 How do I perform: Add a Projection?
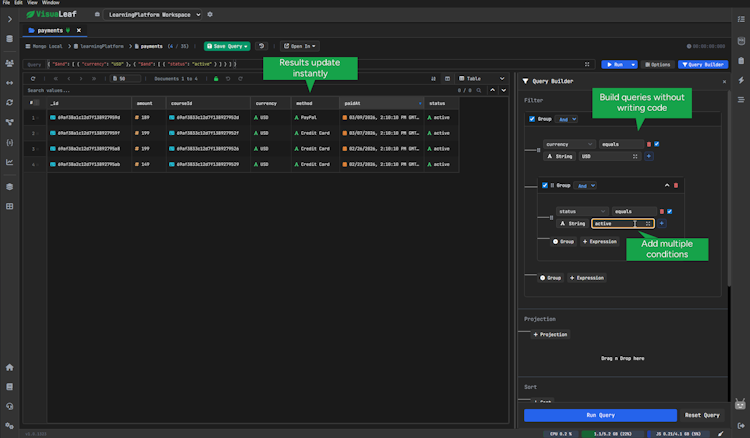550,335
